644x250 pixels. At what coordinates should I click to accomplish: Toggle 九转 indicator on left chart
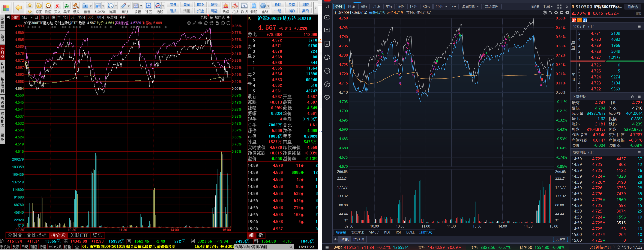(204, 17)
